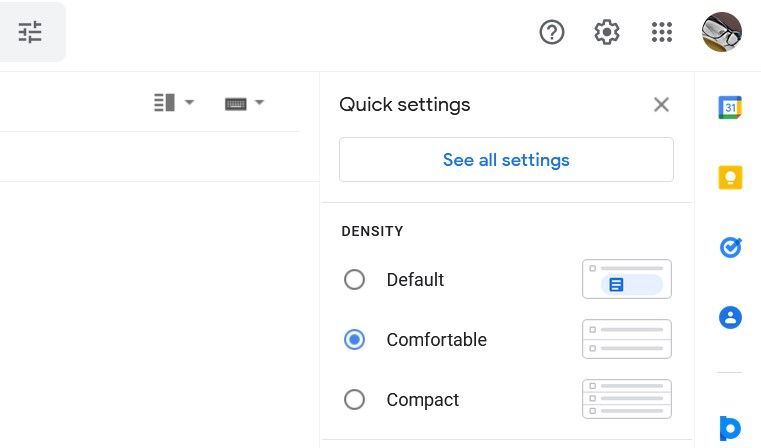Click the Comfortable density preview thumbnail
This screenshot has height=448, width=761.
coord(627,340)
